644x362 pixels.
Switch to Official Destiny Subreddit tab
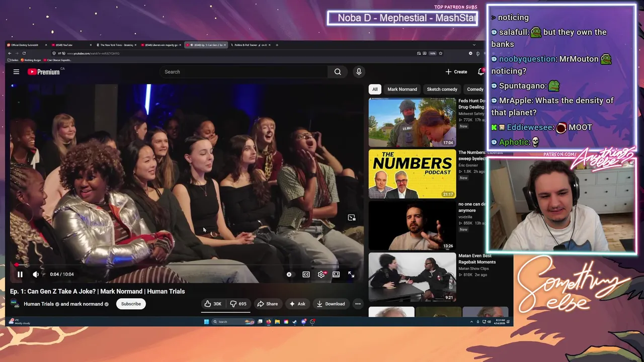[26, 45]
